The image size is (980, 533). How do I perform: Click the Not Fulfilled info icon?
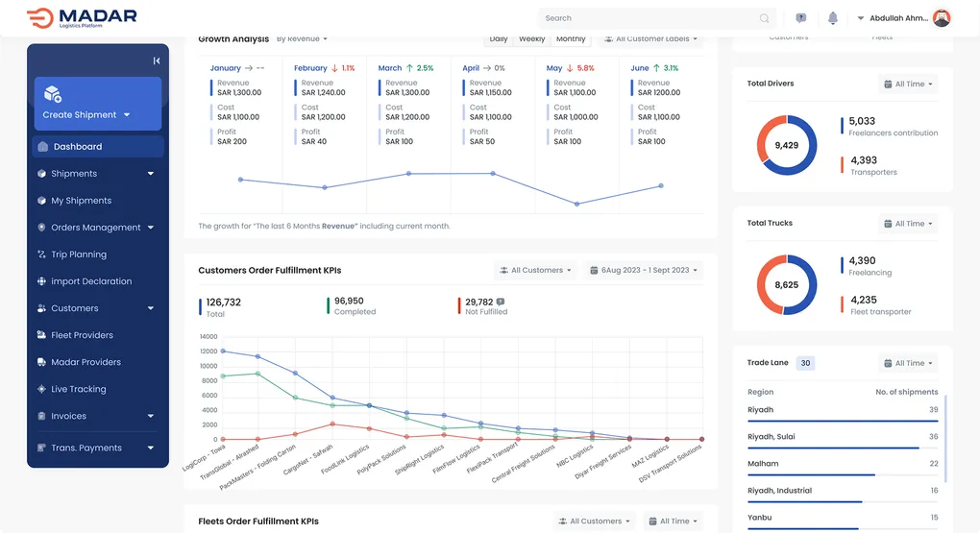tap(501, 302)
